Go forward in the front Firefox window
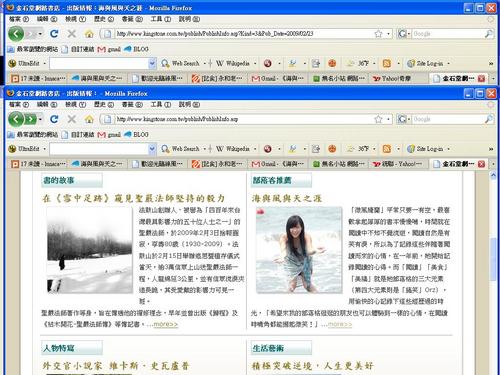 pyautogui.click(x=30, y=119)
